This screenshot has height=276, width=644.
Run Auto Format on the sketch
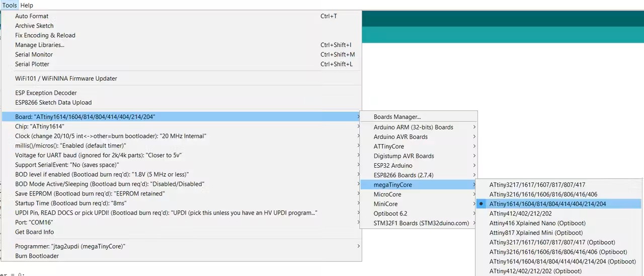click(x=181, y=16)
